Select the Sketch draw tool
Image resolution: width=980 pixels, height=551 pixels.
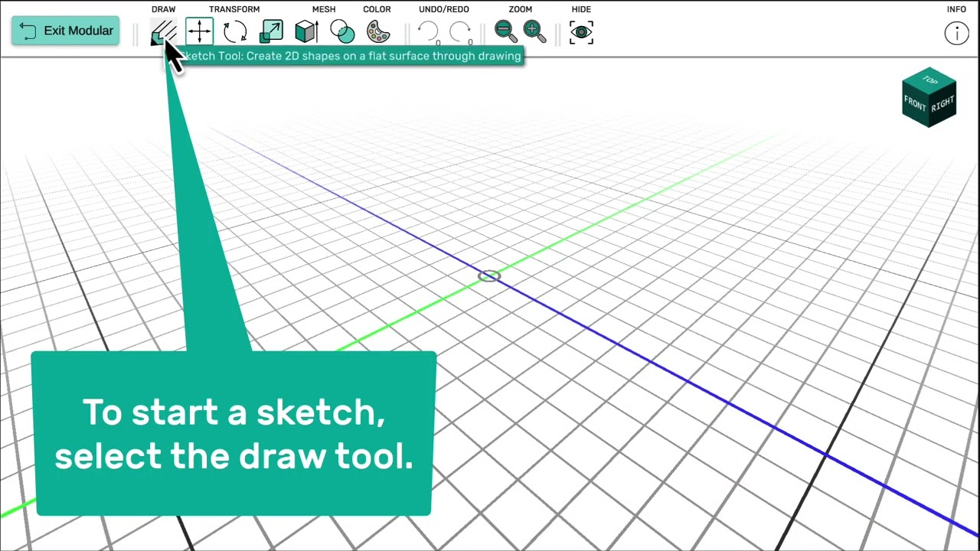163,32
